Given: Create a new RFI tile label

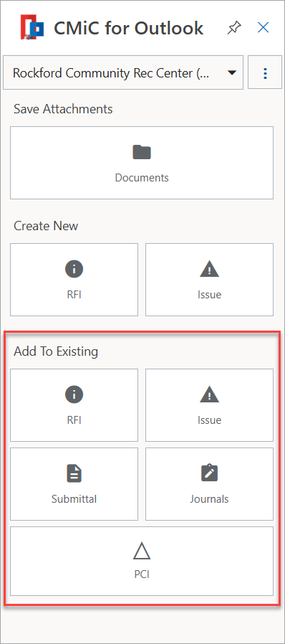Looking at the screenshot, I should pos(74,295).
